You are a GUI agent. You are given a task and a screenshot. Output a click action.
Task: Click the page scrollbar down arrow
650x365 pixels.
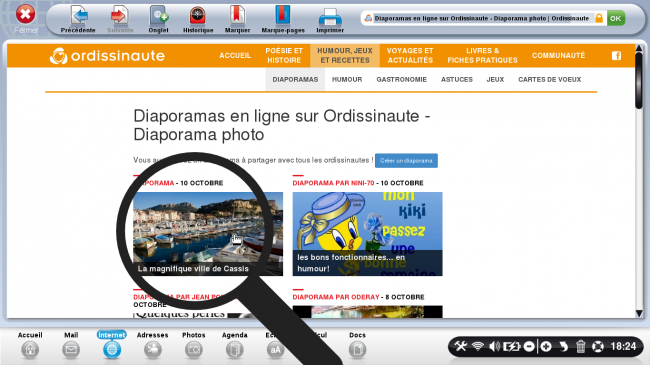639,313
